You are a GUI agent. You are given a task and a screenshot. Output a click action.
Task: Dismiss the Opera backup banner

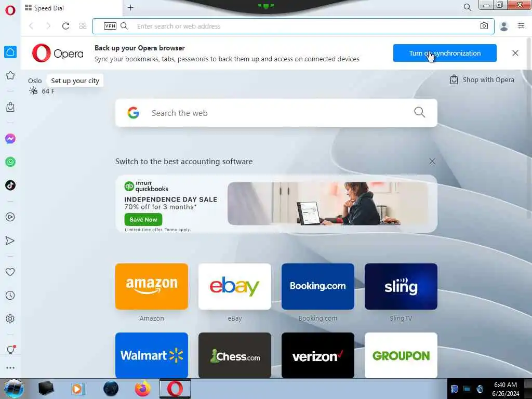pos(515,53)
